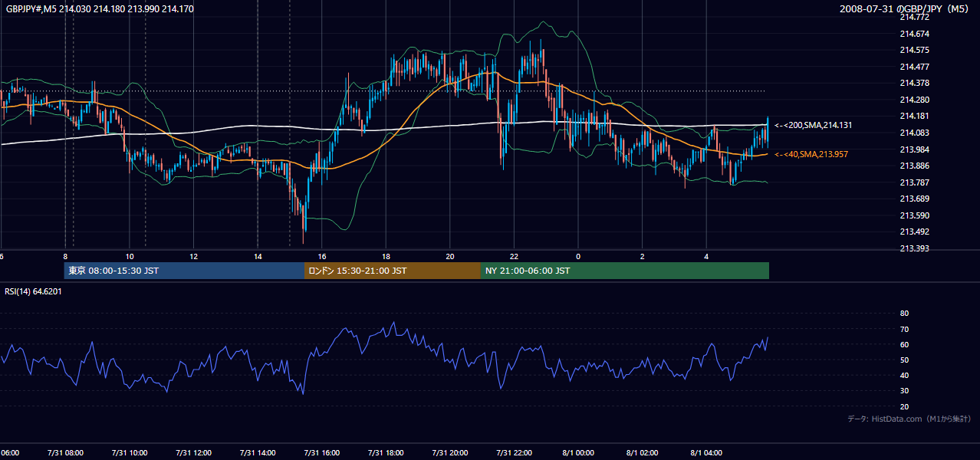980x460 pixels.
Task: Click the 7/31 08:00 date label
Action: pyautogui.click(x=64, y=452)
